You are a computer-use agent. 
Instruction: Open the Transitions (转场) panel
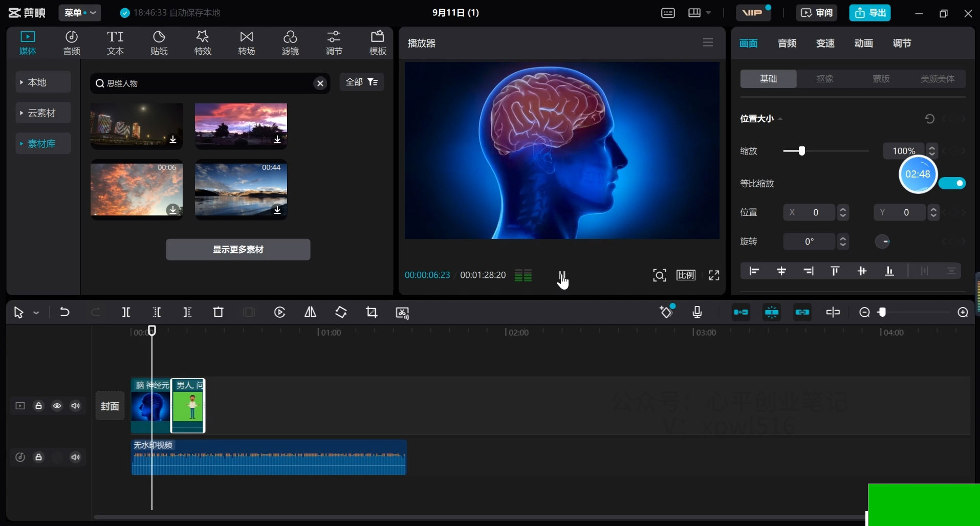pos(246,42)
